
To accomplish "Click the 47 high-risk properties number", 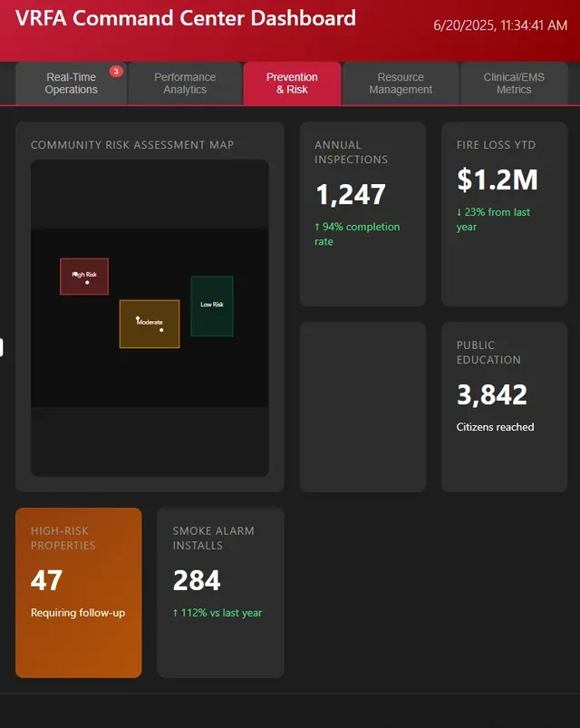I will coord(46,580).
